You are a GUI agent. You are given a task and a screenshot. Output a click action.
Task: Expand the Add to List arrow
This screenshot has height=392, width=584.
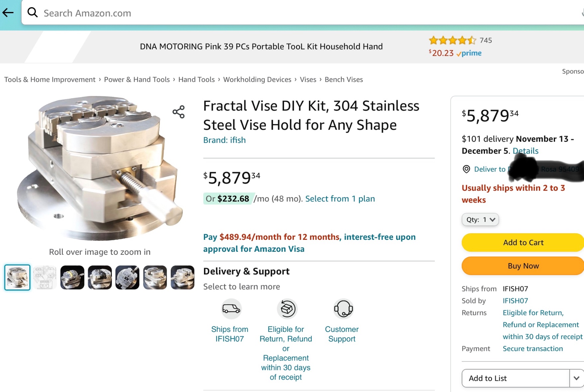click(576, 378)
